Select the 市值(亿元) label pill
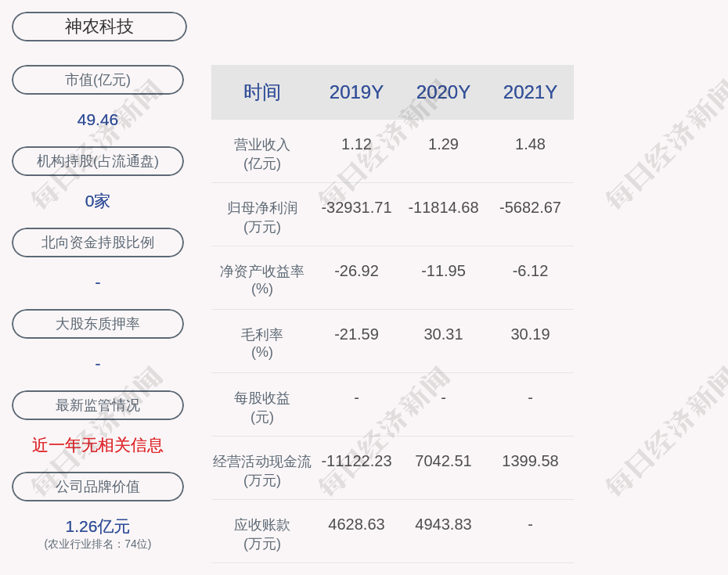The image size is (728, 575). point(98,80)
